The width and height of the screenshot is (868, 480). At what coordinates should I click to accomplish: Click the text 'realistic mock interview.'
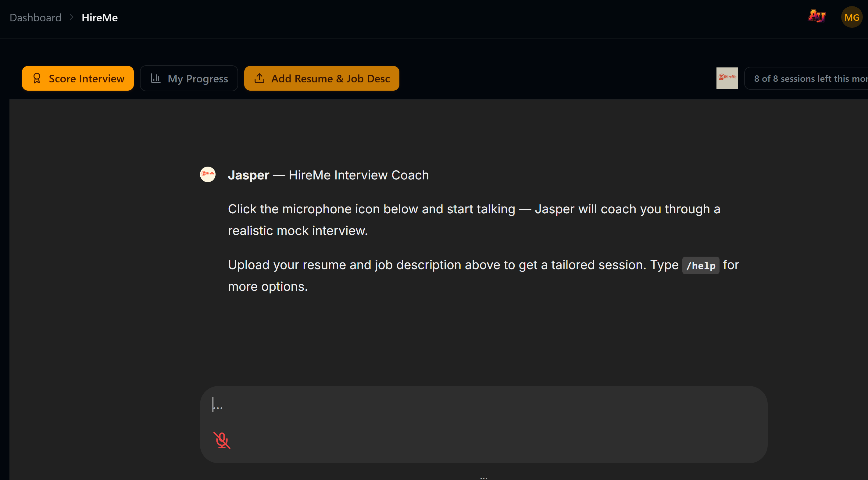coord(298,231)
